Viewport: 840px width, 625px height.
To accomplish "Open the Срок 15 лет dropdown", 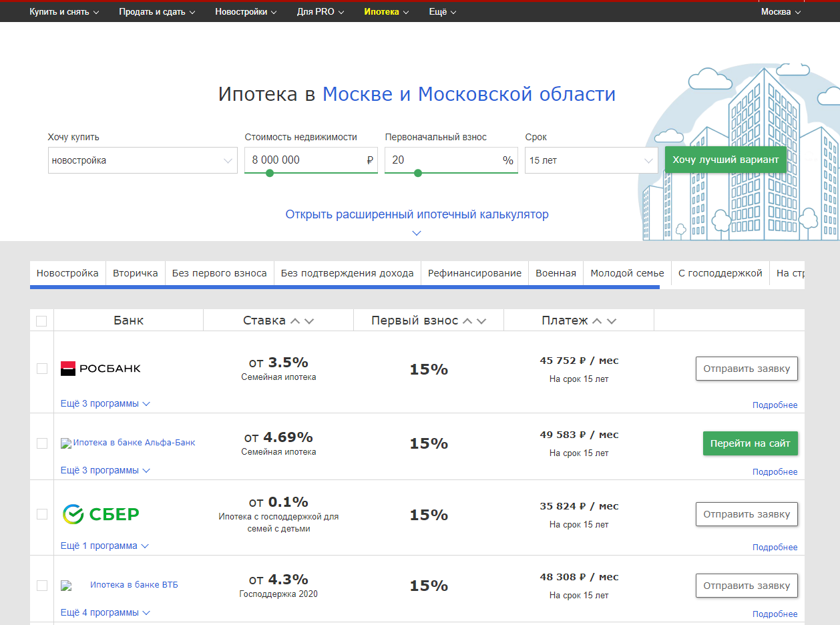I will (592, 160).
